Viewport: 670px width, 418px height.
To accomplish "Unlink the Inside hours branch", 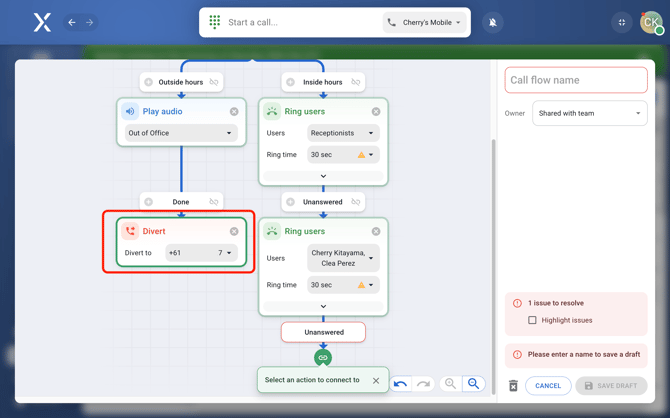I will point(356,82).
